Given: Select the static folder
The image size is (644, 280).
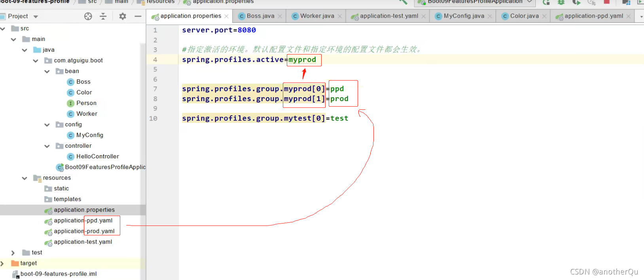Looking at the screenshot, I should coord(57,188).
